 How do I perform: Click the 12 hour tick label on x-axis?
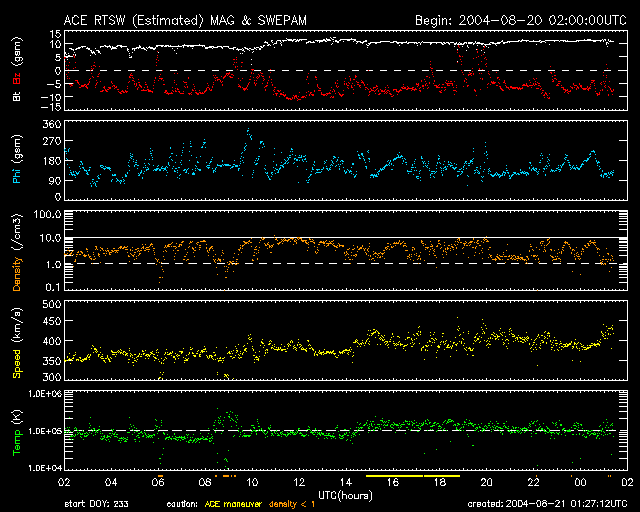299,482
